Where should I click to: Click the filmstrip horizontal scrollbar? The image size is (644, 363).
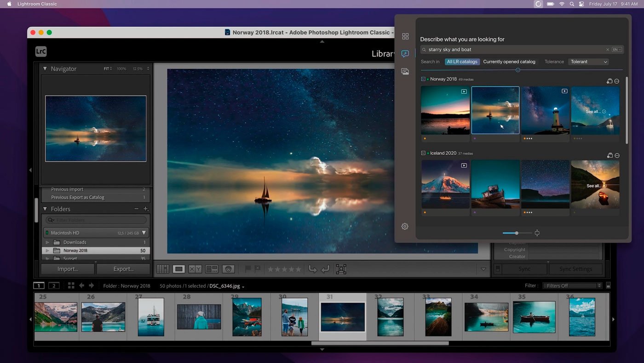[x=380, y=343]
